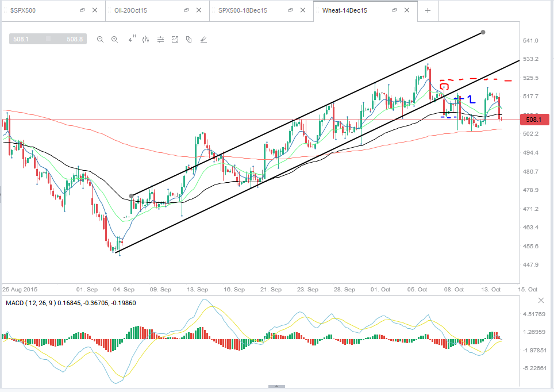Image resolution: width=554 pixels, height=392 pixels.
Task: Click the 502.2 price axis label
Action: (530, 133)
